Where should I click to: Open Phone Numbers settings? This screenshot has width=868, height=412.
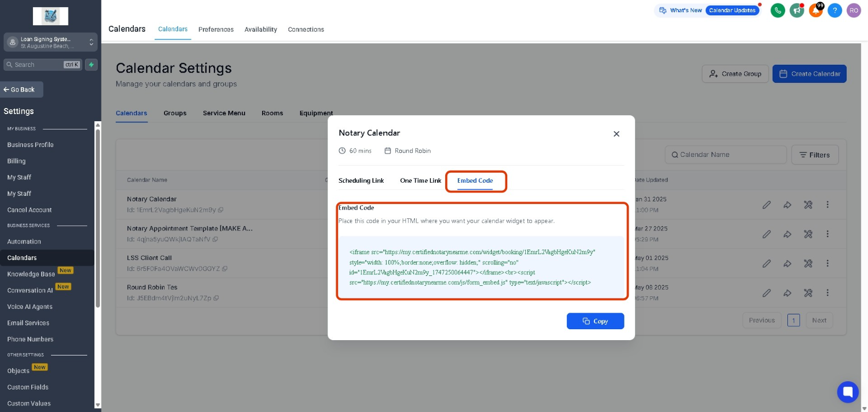coord(30,340)
